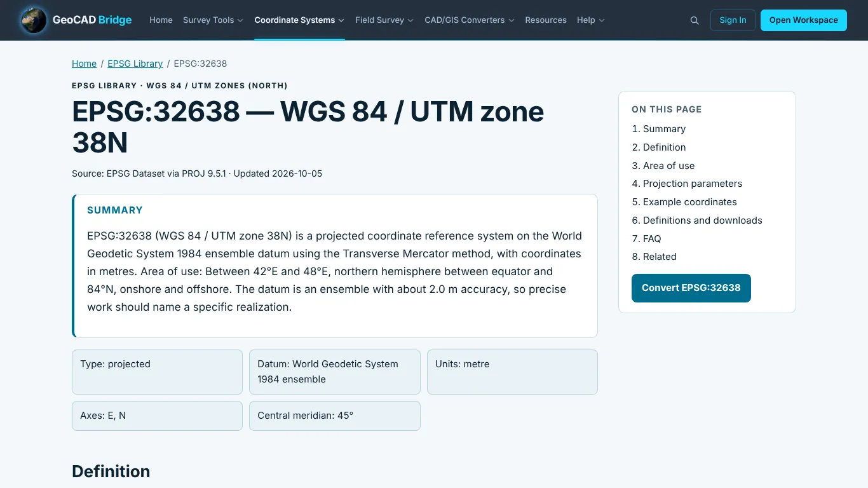The height and width of the screenshot is (488, 868).
Task: Click the EPSG:32638 breadcrumb text
Action: click(x=200, y=64)
